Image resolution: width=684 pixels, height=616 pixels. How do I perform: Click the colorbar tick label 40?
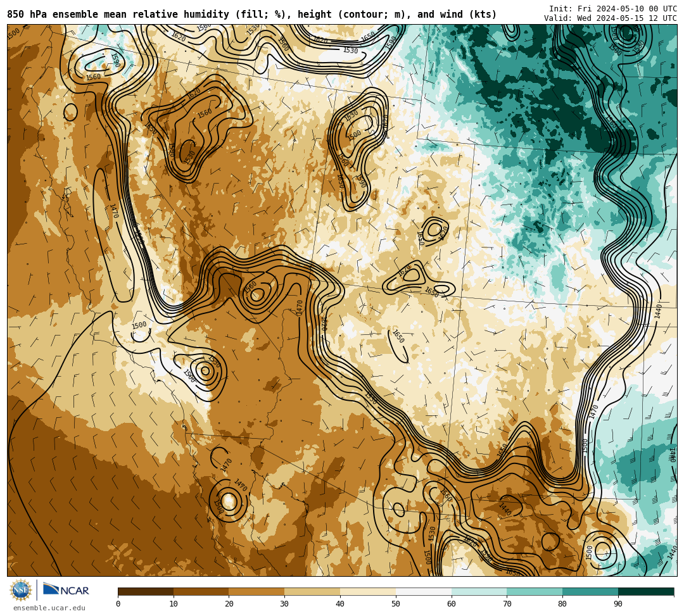click(340, 604)
